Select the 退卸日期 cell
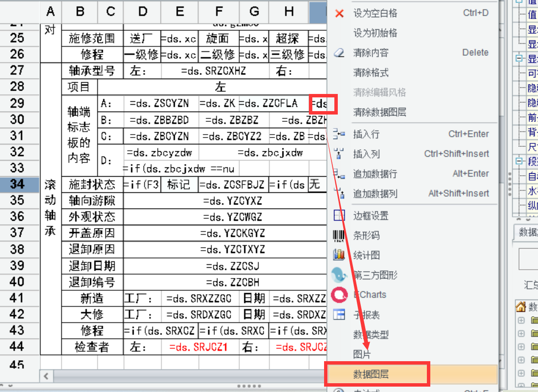 [93, 266]
